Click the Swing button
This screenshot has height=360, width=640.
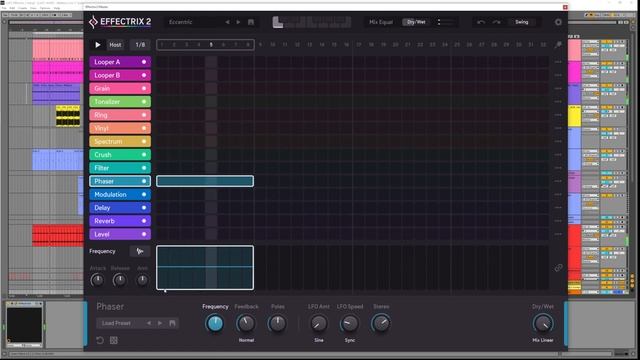(522, 22)
